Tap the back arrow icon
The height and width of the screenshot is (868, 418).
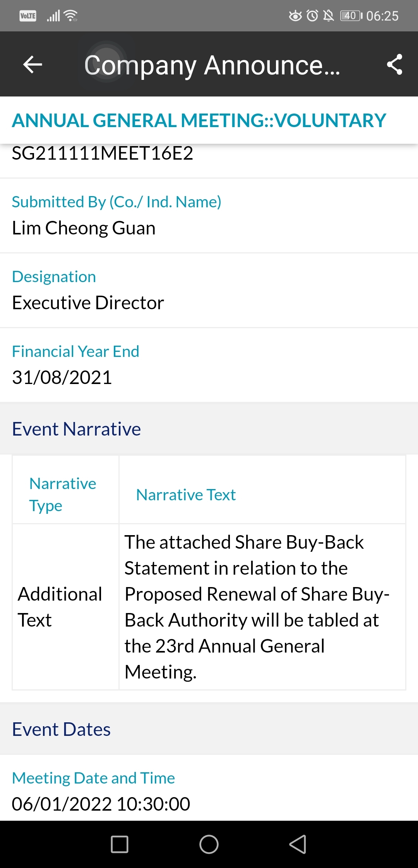click(x=33, y=64)
